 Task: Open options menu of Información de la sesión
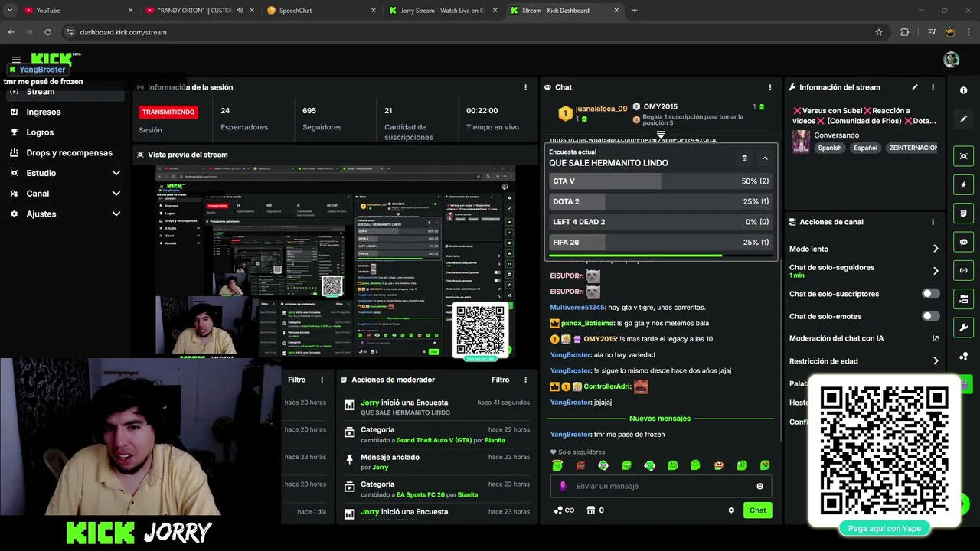point(525,87)
